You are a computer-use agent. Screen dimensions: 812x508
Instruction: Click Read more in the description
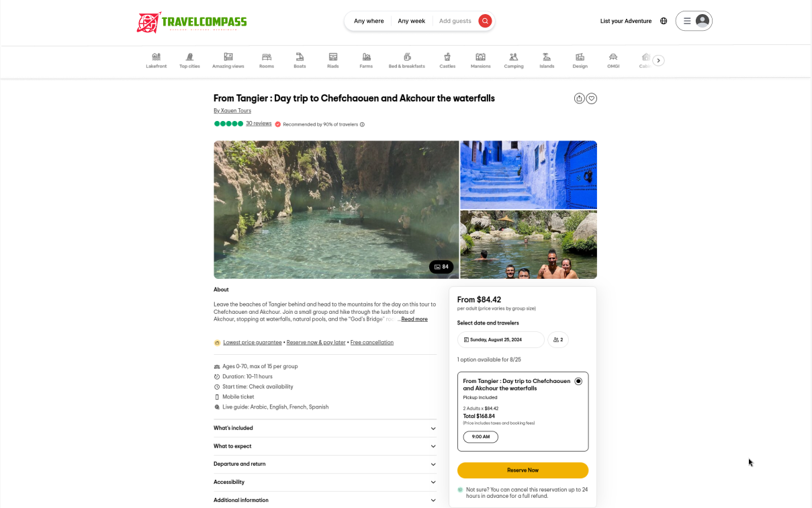click(x=414, y=319)
